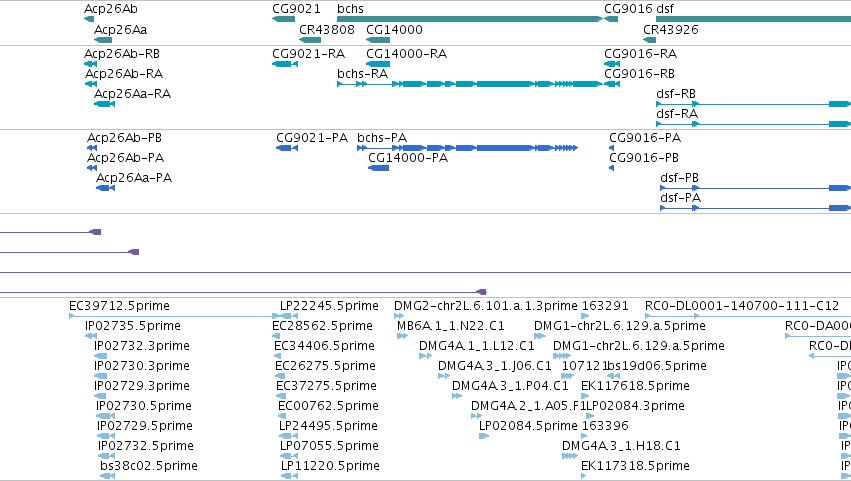Click the DMG4A.1_1.L12.C1 label

coord(477,346)
